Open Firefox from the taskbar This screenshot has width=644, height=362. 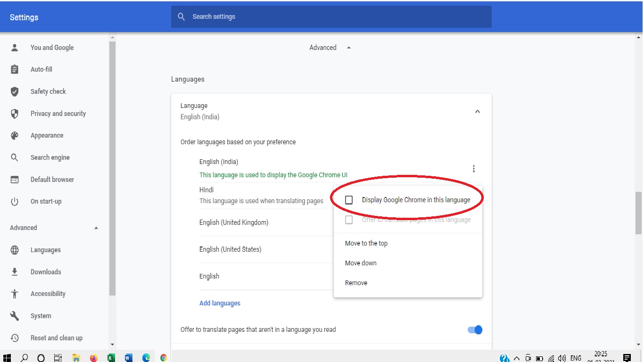pos(93,358)
